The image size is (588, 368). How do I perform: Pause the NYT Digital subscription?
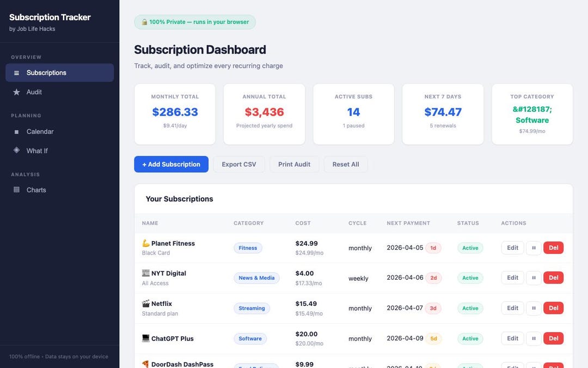(x=534, y=278)
